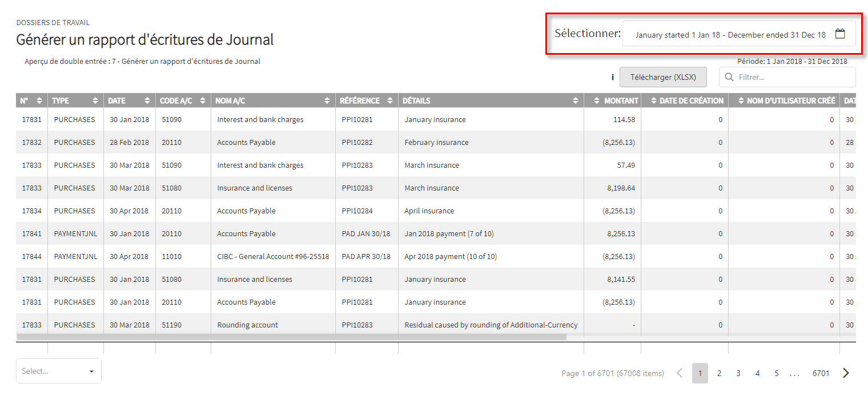Go to page 2
The width and height of the screenshot is (868, 396).
[x=719, y=373]
